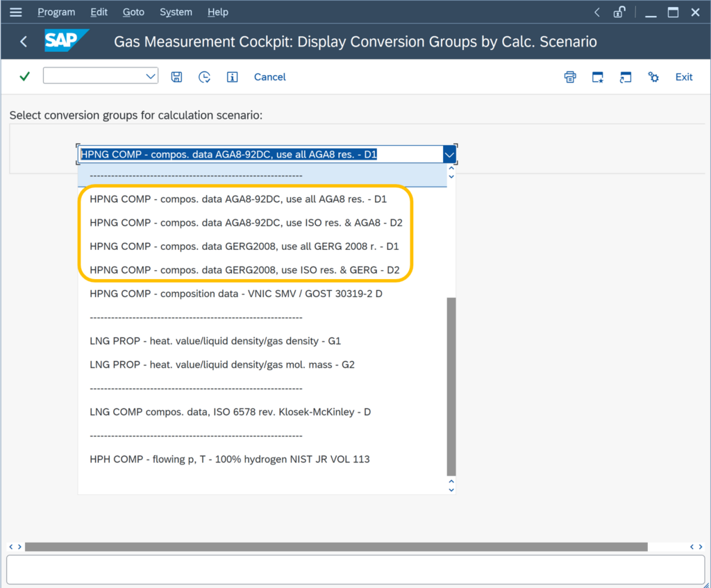
Task: Click the Exit button
Action: click(684, 77)
